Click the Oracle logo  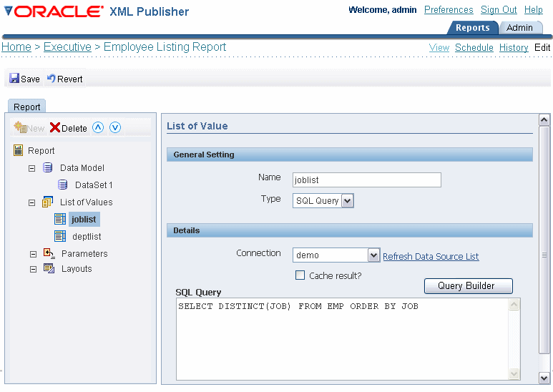click(54, 11)
